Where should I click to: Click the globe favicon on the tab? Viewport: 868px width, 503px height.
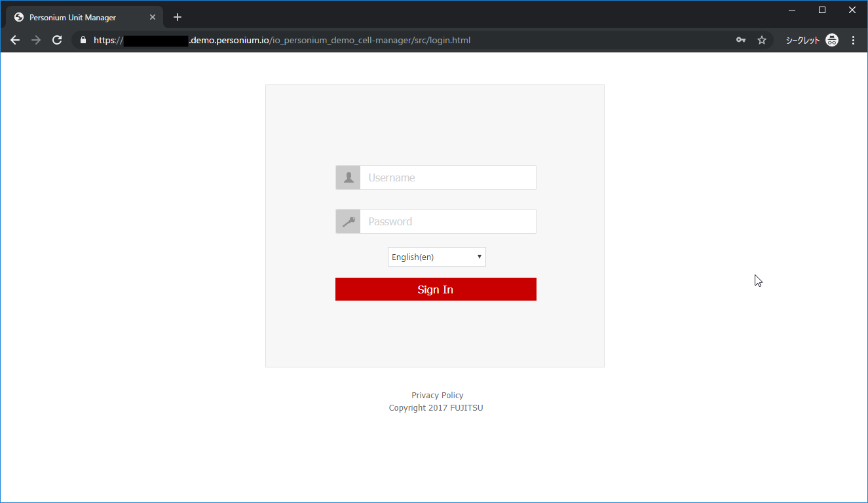pos(19,18)
